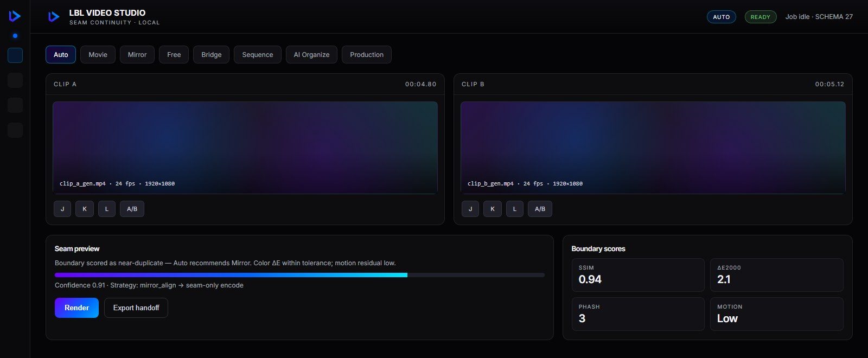
Task: Click the LBL logo icon in sidebar
Action: (15, 16)
